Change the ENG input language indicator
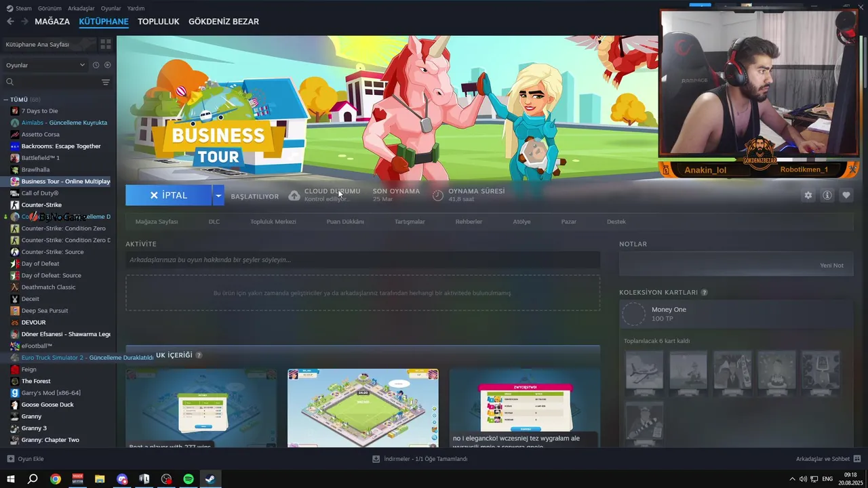Screen dimensions: 868x488 (827, 479)
